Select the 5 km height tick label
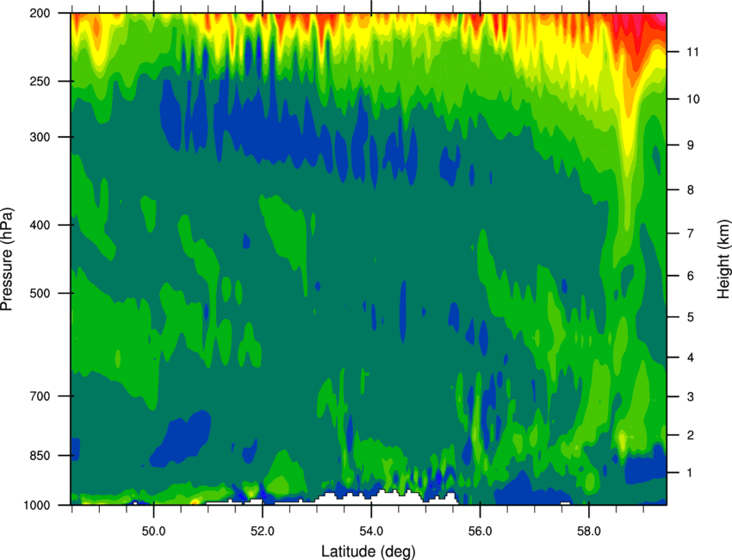732x560 pixels. coord(690,317)
